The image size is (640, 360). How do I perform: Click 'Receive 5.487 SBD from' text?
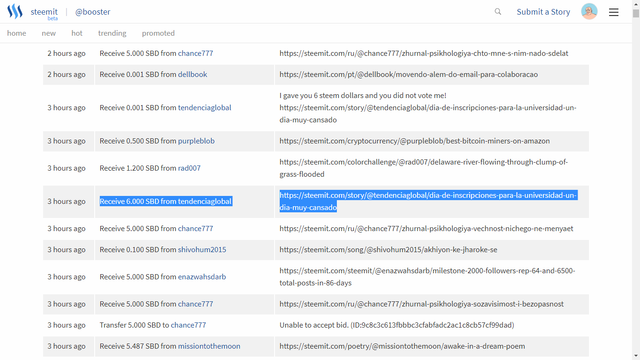click(x=138, y=346)
